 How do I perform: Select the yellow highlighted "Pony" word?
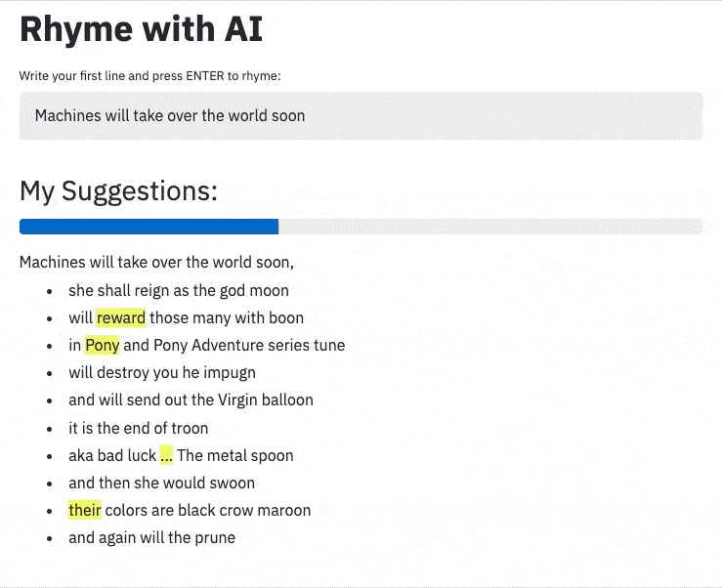102,345
